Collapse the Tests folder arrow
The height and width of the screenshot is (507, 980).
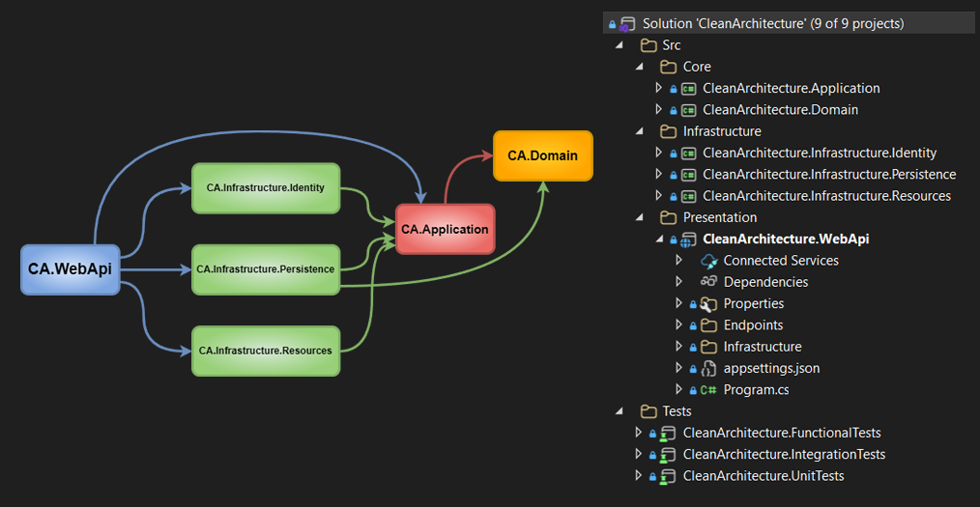(x=619, y=411)
